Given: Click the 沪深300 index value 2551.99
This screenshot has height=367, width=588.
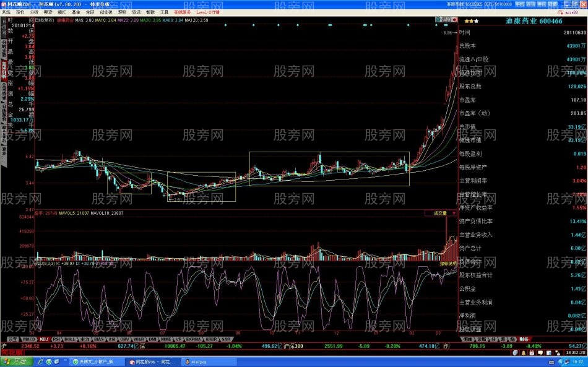Looking at the screenshot, I should [x=334, y=346].
